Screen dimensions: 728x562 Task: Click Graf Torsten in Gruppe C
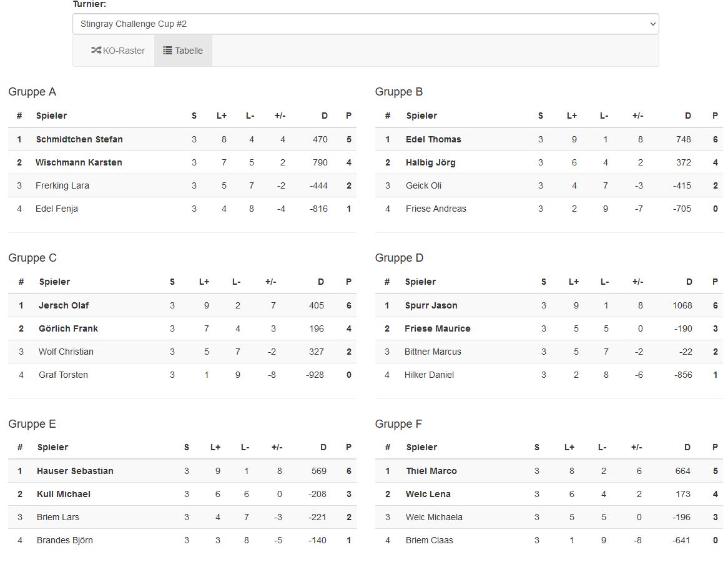(63, 375)
